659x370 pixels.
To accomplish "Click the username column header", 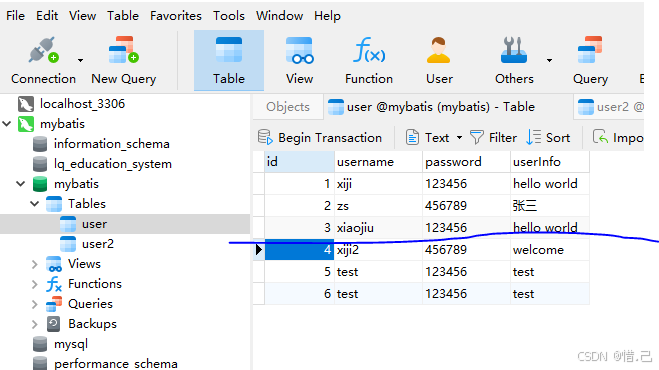I will point(378,162).
